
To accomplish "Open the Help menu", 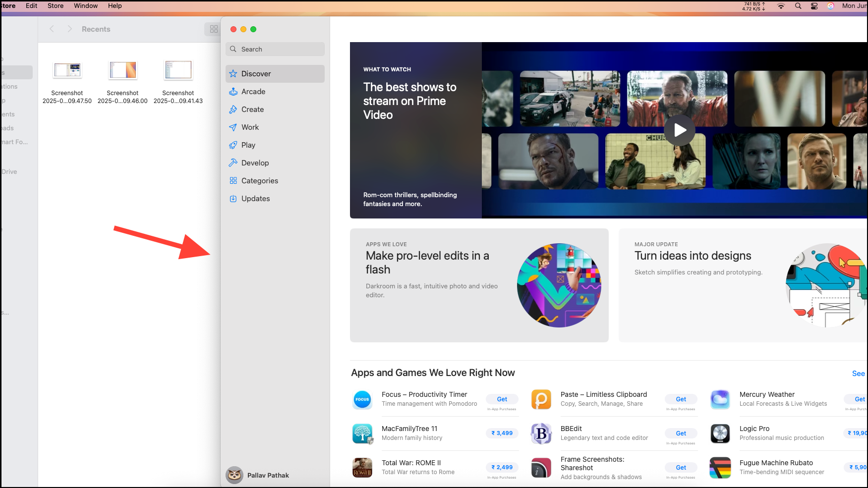I will pos(115,6).
